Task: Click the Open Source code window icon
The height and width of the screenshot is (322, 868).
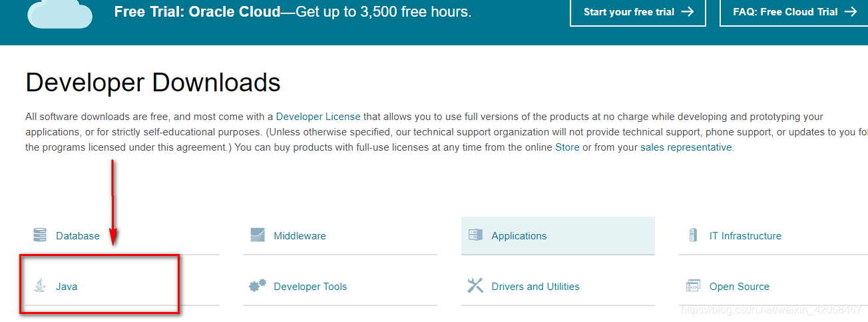Action: click(693, 286)
